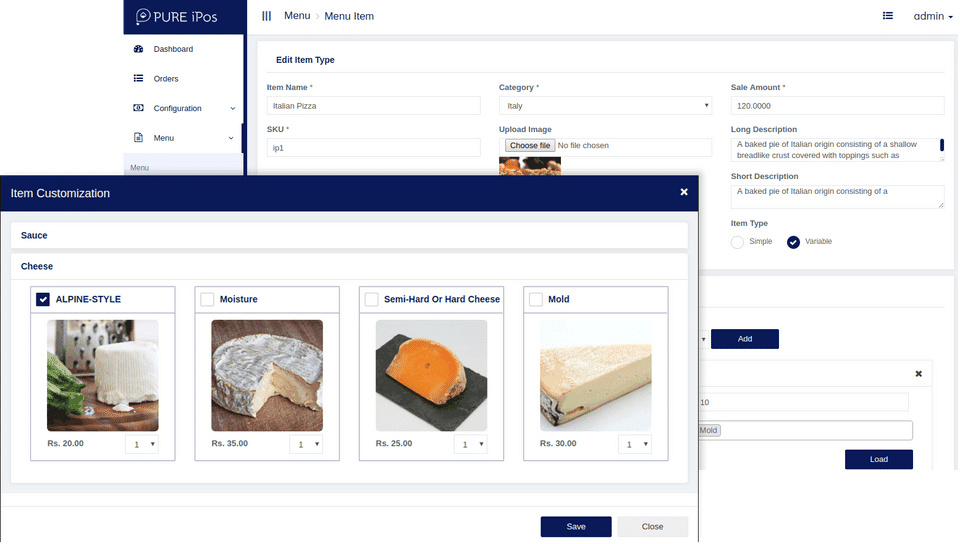The width and height of the screenshot is (960, 544).
Task: Click the Menu section label in sidebar
Action: [x=139, y=168]
